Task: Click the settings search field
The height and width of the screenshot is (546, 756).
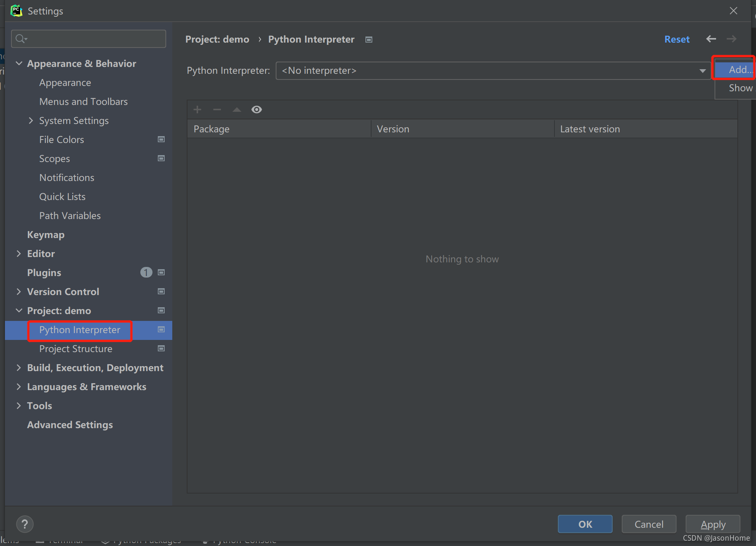Action: [88, 38]
